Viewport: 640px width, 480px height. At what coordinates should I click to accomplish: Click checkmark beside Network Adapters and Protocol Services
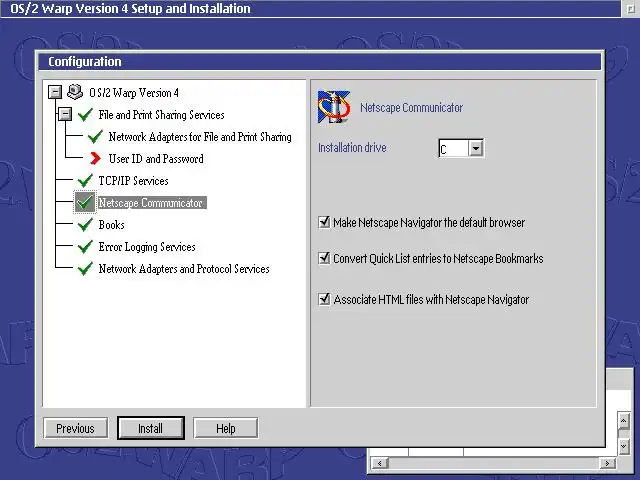coord(85,269)
